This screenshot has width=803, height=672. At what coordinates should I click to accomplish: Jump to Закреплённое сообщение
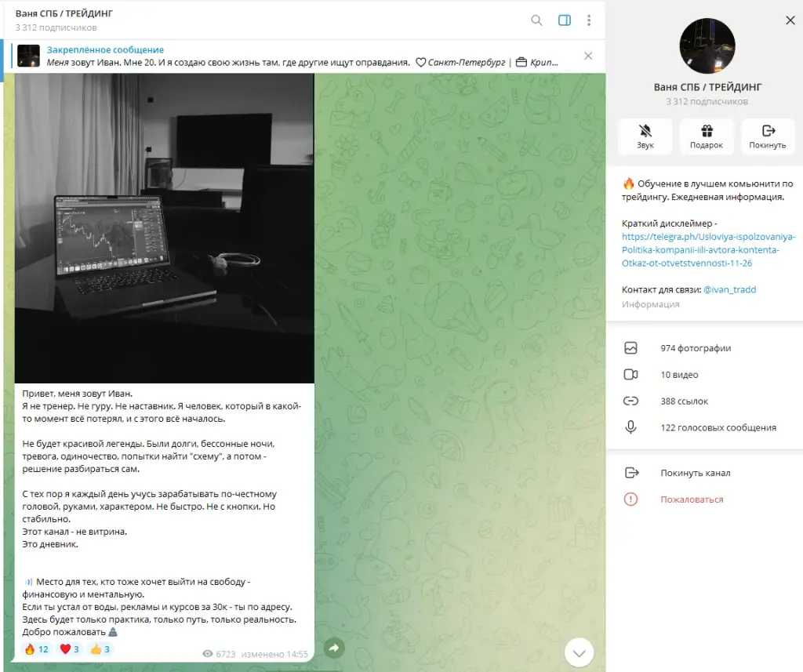click(105, 49)
